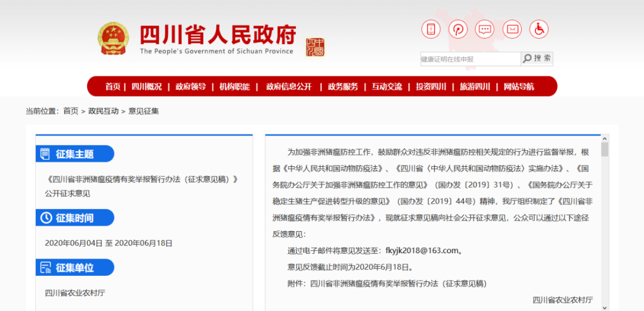
Task: Focus the 健康证明在线申报 search field
Action: tap(470, 59)
